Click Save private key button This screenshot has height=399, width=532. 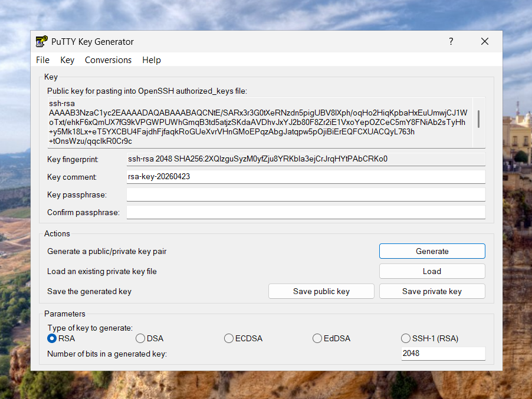pos(432,291)
